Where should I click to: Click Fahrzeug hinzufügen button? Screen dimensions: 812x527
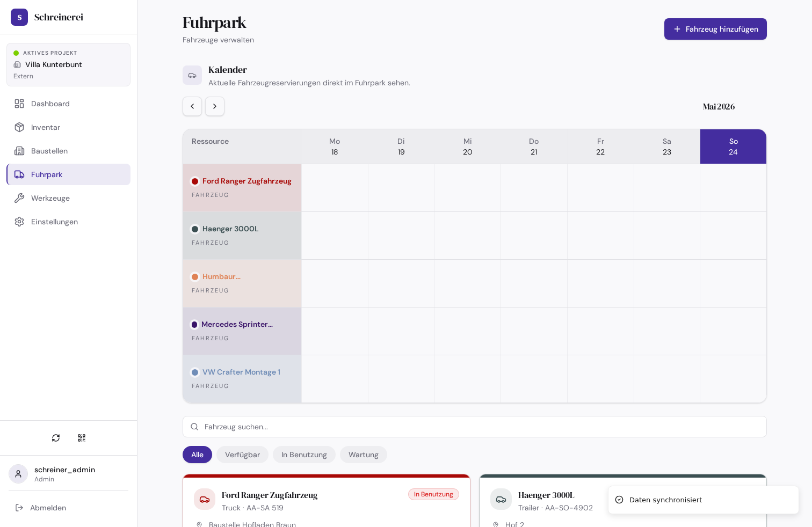pos(715,29)
